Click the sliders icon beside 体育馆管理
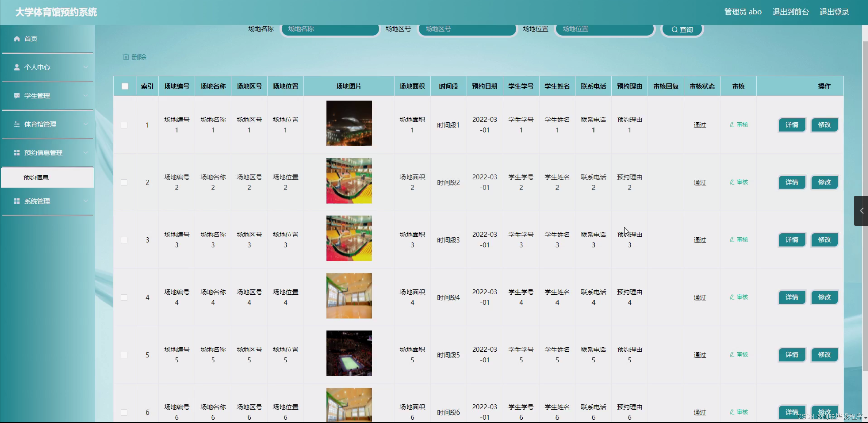 click(17, 124)
